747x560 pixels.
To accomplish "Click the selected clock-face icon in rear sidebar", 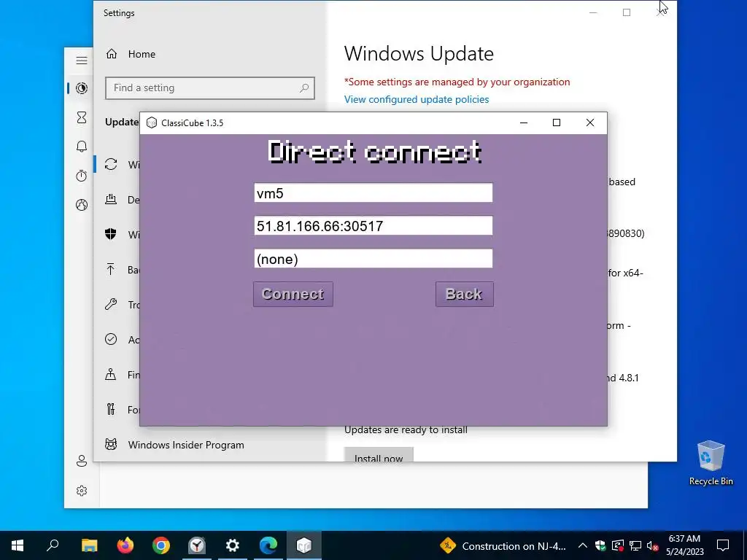I will pyautogui.click(x=82, y=88).
